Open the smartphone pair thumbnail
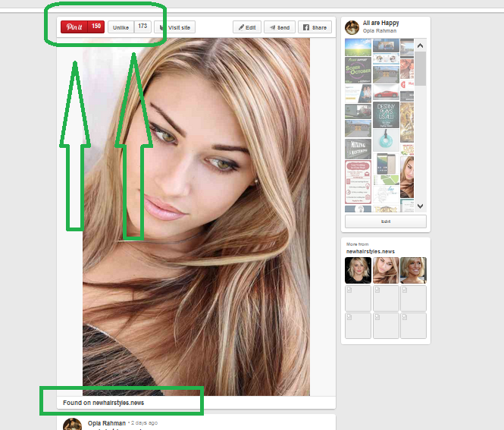 click(x=386, y=163)
